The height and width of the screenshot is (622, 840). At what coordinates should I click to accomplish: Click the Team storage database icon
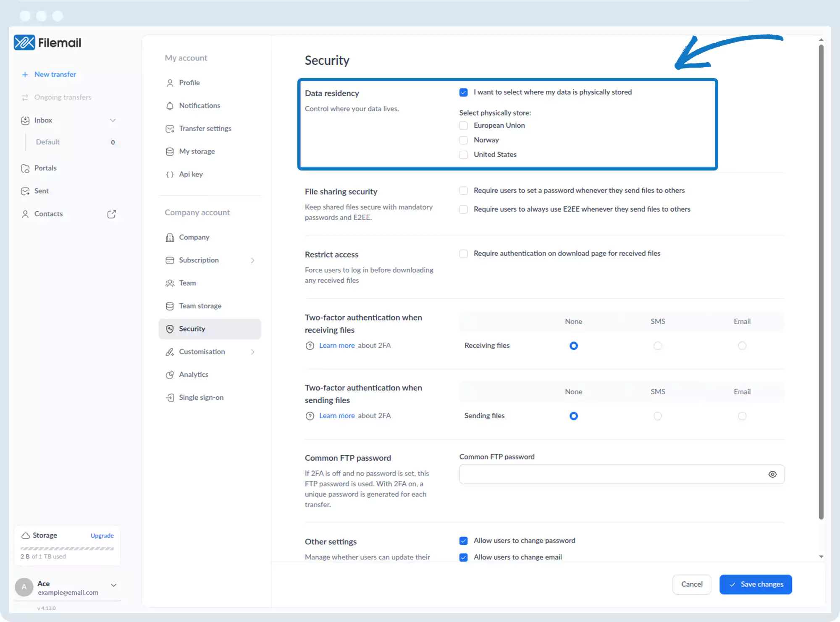coord(170,306)
